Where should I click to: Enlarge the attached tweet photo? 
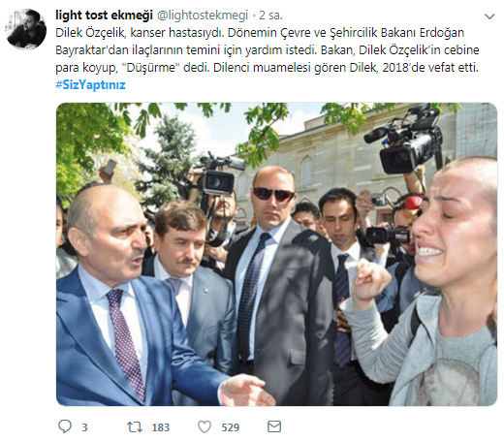(276, 254)
